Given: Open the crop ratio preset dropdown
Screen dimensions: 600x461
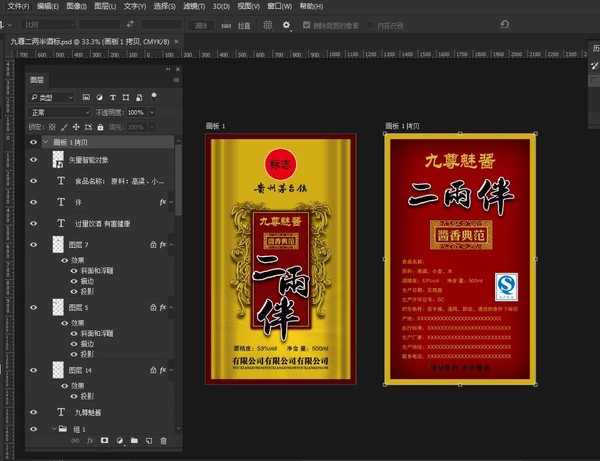Looking at the screenshot, I should pos(48,25).
